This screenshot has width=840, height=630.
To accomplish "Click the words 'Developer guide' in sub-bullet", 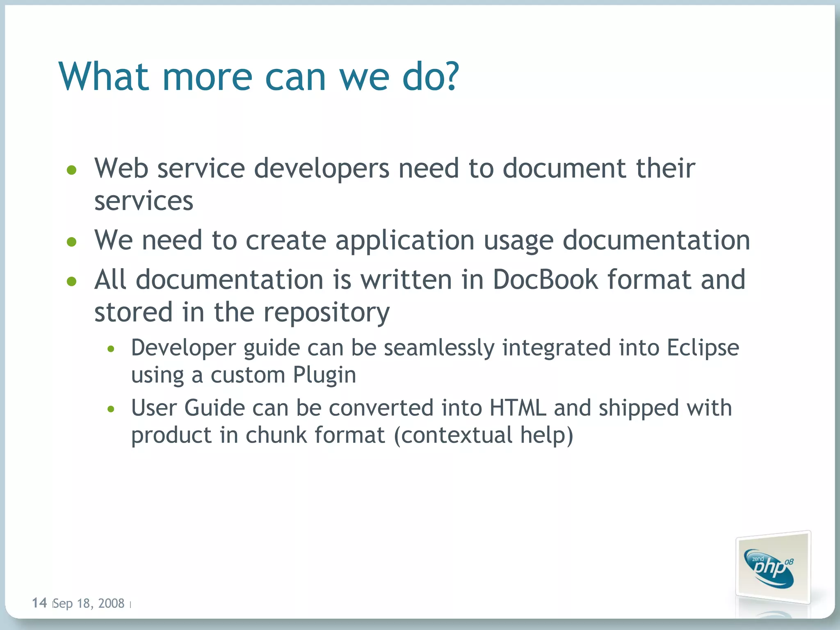I will 216,348.
